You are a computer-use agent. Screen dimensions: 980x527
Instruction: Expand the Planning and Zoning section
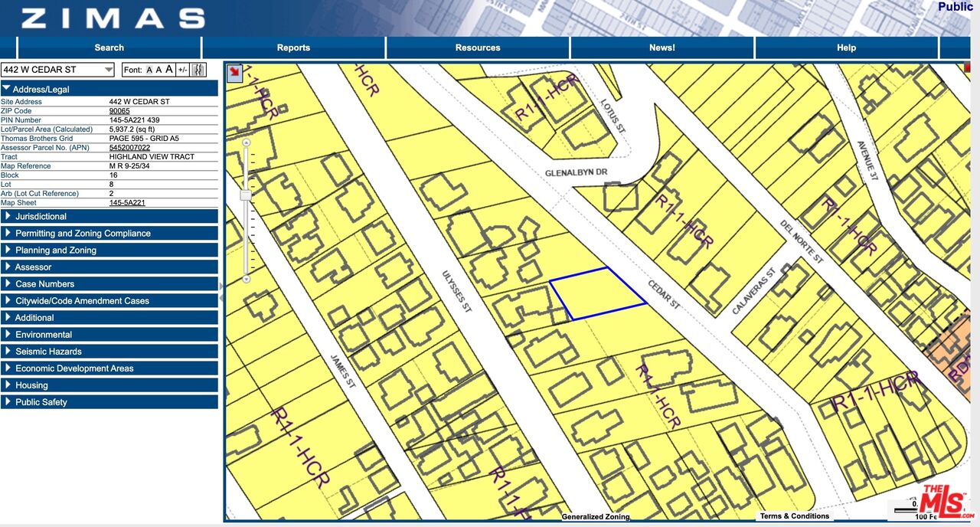(x=109, y=250)
